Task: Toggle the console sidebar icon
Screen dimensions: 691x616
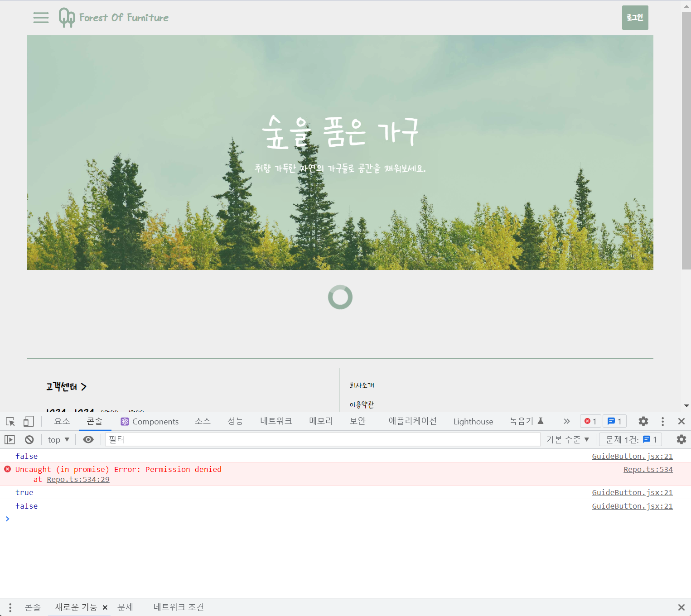Action: tap(10, 439)
